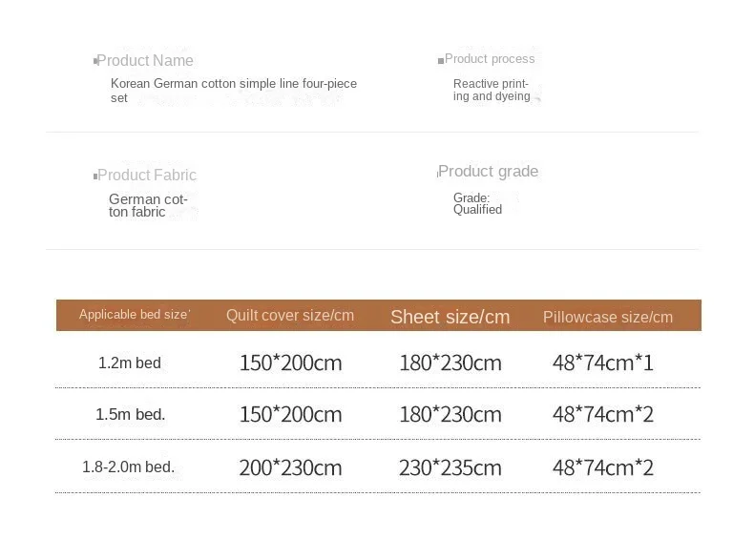Click the Sheet size/cm column header
Screen dimensions: 754x560
[x=450, y=317]
